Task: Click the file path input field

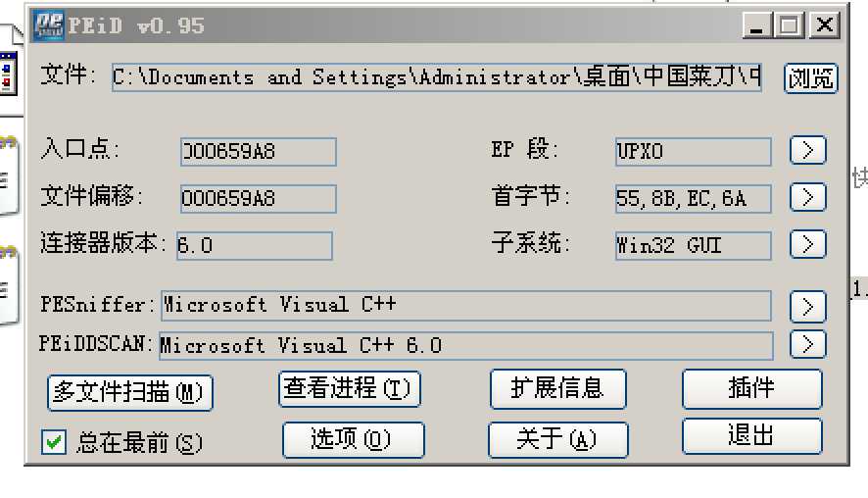Action: 436,77
